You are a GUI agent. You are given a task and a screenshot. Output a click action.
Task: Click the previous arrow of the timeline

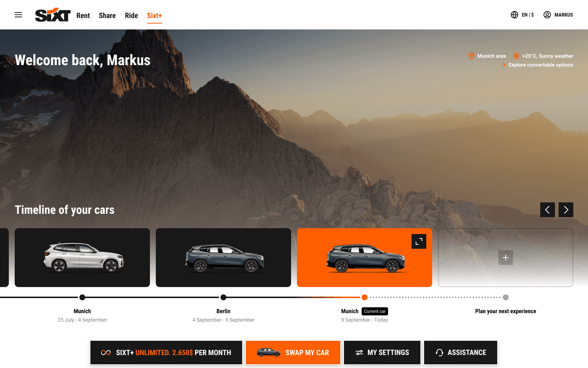click(548, 210)
